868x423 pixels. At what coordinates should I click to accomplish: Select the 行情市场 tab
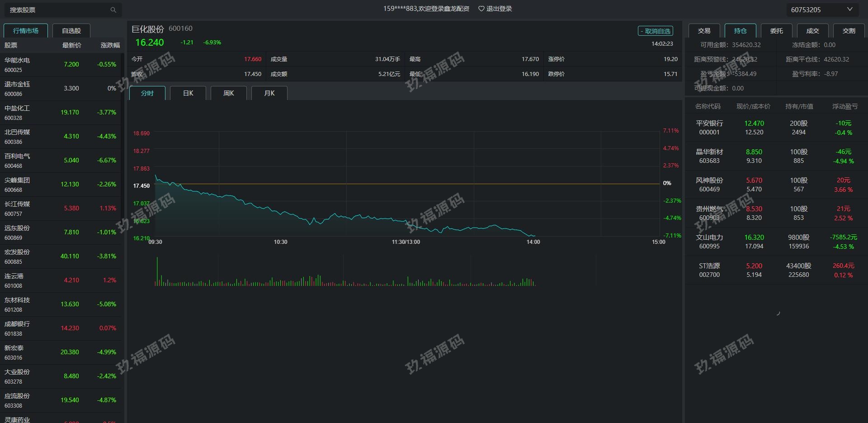26,31
